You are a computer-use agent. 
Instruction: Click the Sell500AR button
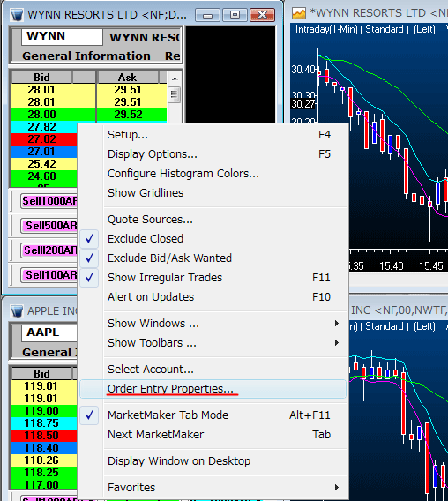(49, 226)
